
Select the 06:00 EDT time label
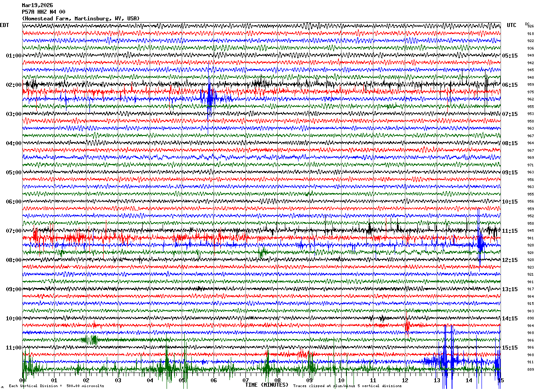pyautogui.click(x=14, y=202)
